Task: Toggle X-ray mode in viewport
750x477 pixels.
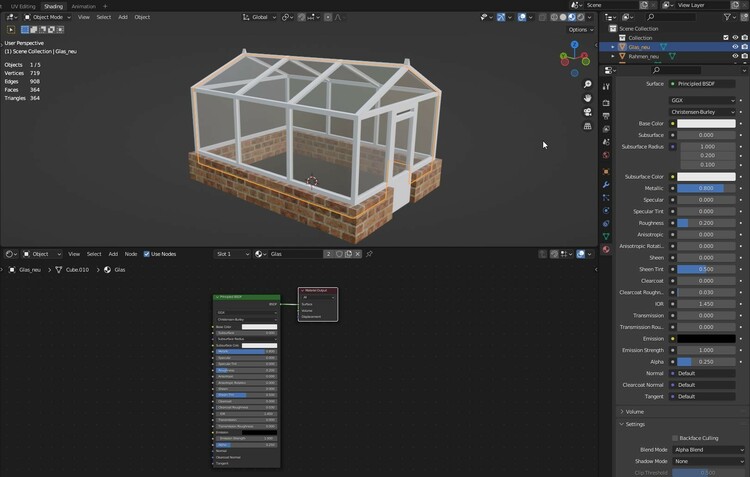Action: pyautogui.click(x=542, y=17)
